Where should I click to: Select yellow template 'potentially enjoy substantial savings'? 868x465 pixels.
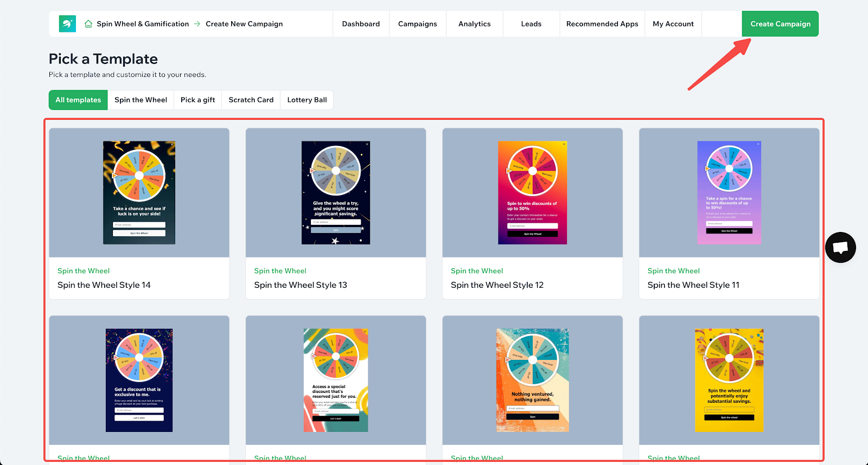click(729, 380)
